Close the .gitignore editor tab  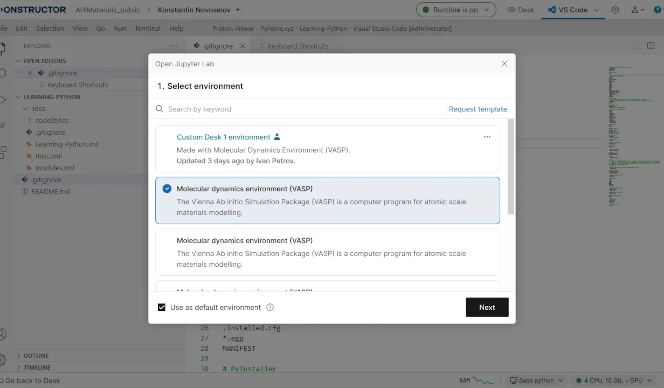[x=242, y=46]
